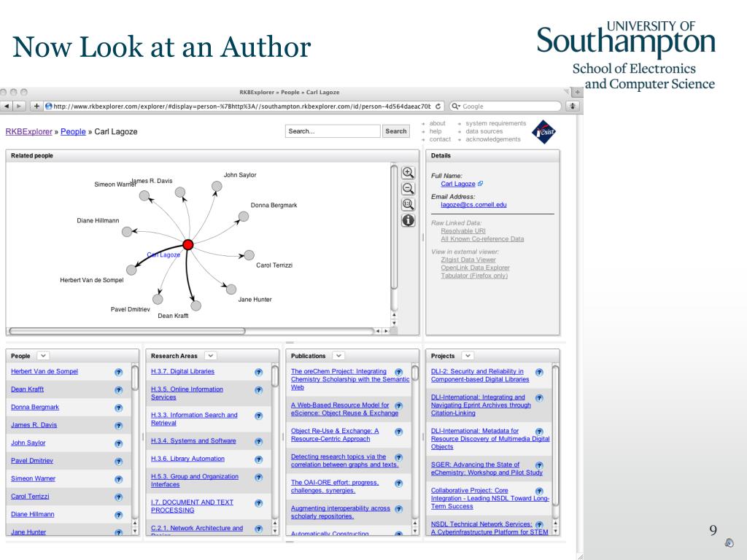Open the system requirements menu link
The image size is (747, 560).
click(x=496, y=123)
